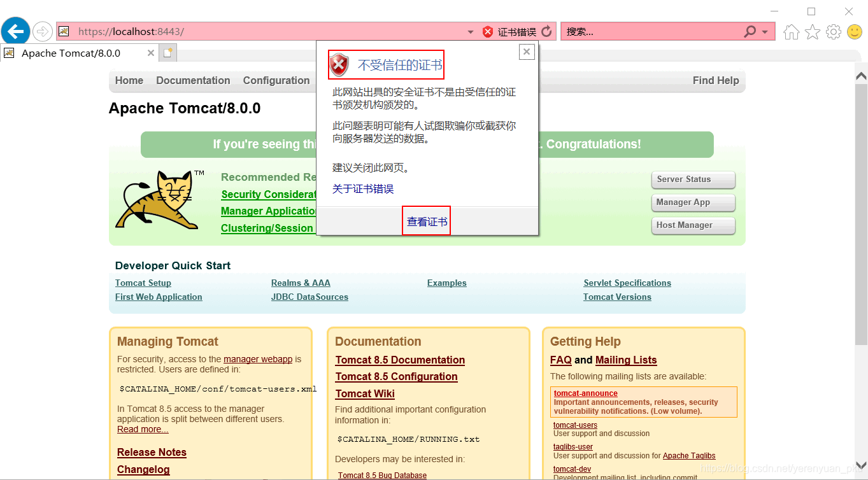
Task: Open the Favorites star icon
Action: coord(813,32)
